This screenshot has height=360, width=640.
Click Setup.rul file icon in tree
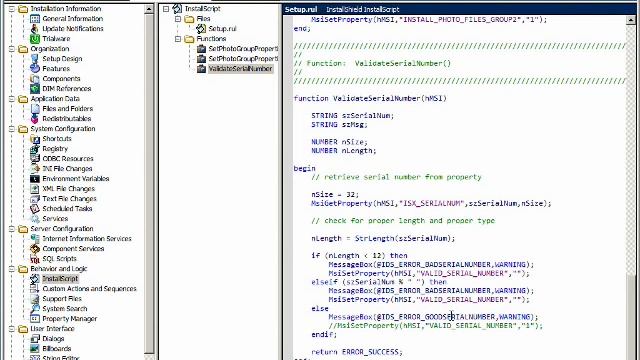(x=201, y=29)
